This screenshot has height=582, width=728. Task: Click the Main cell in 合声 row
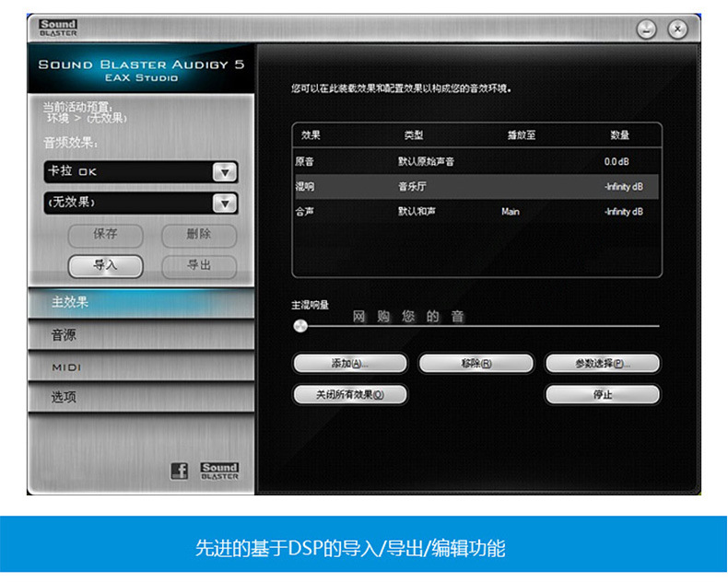(x=511, y=212)
